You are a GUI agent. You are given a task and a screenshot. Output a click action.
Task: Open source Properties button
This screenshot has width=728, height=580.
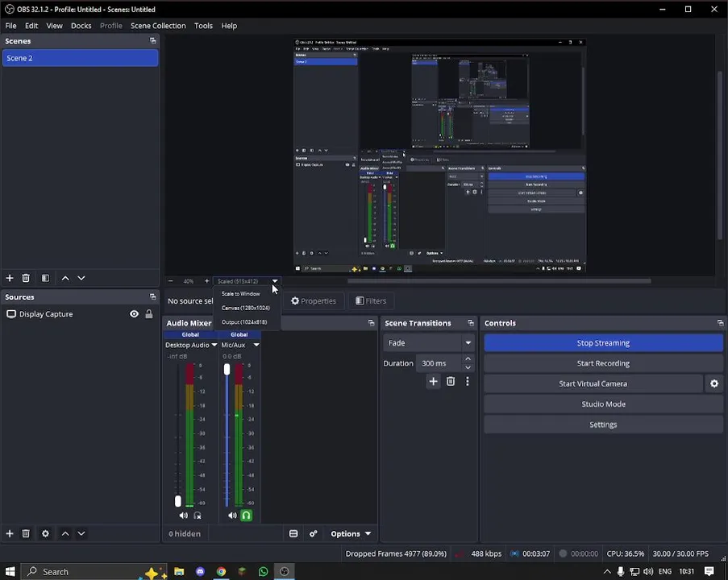coord(314,301)
